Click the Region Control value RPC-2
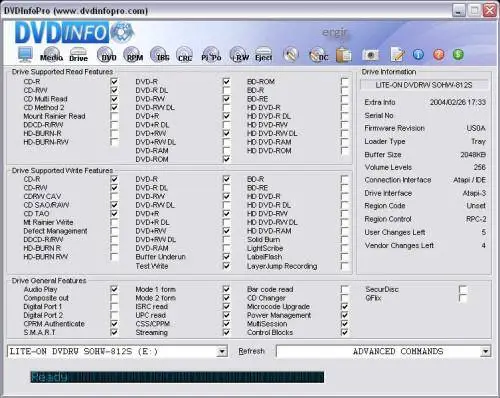The width and height of the screenshot is (500, 398). pyautogui.click(x=476, y=219)
